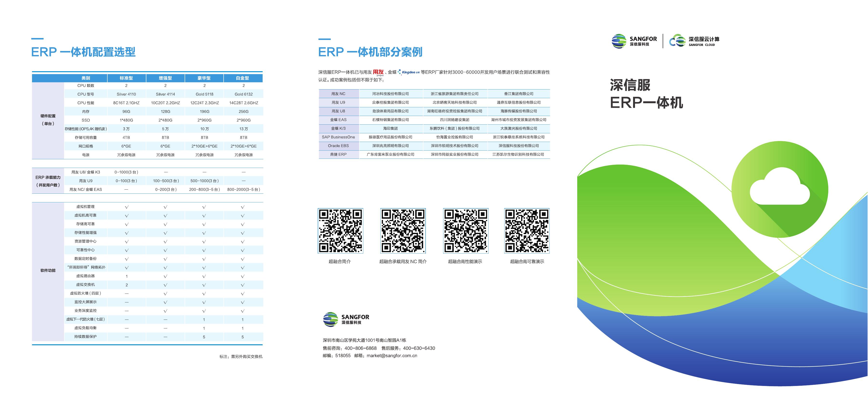
Task: Click the Oracle EBS row label
Action: [x=338, y=146]
